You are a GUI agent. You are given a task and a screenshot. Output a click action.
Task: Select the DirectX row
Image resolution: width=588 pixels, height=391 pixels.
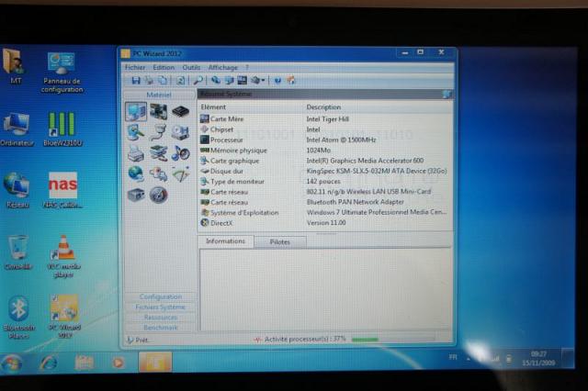325,223
